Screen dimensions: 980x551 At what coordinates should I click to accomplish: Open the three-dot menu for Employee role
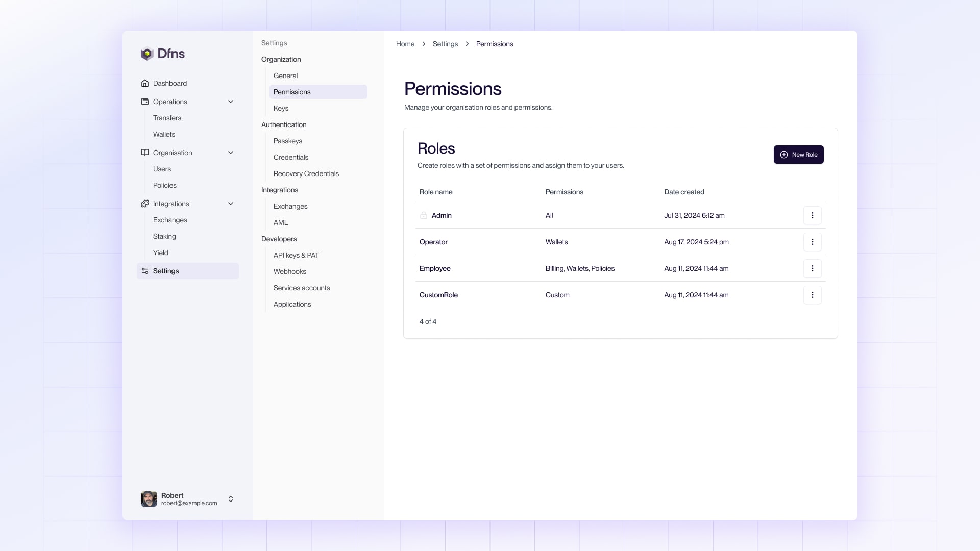tap(812, 268)
